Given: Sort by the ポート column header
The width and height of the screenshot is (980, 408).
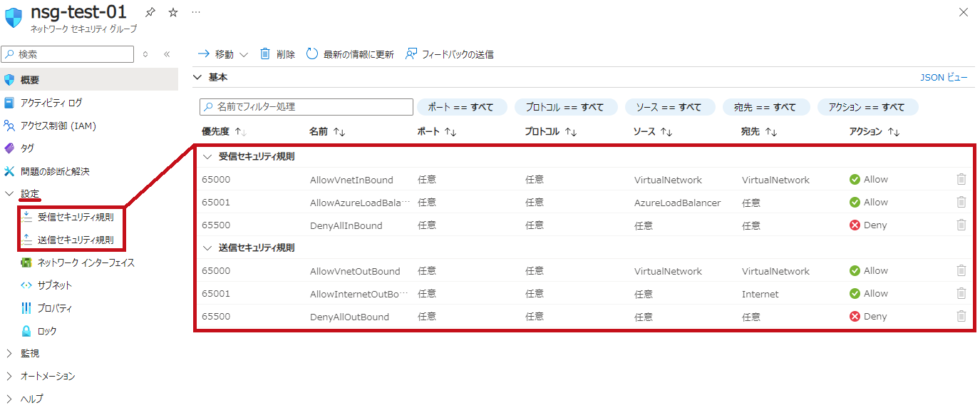Looking at the screenshot, I should click(437, 132).
